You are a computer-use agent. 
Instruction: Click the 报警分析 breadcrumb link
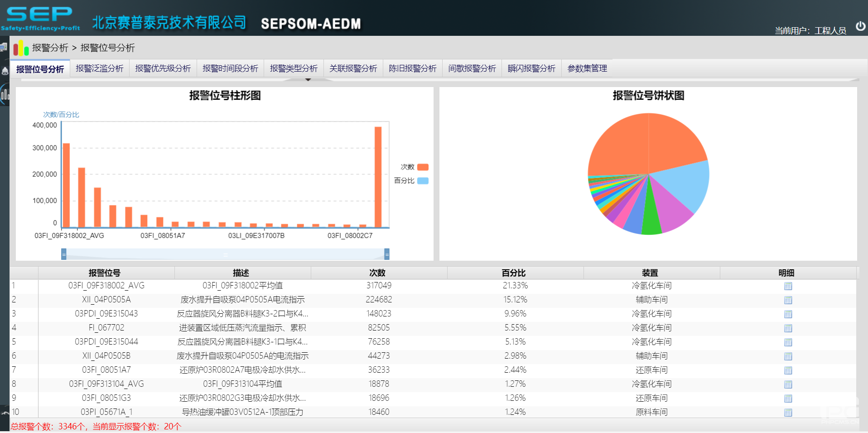pos(51,48)
